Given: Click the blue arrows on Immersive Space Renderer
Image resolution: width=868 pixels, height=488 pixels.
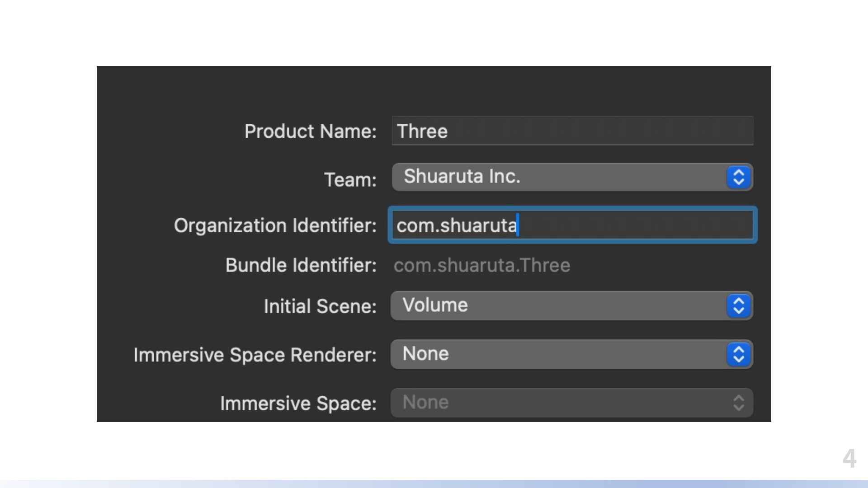Looking at the screenshot, I should coord(739,354).
